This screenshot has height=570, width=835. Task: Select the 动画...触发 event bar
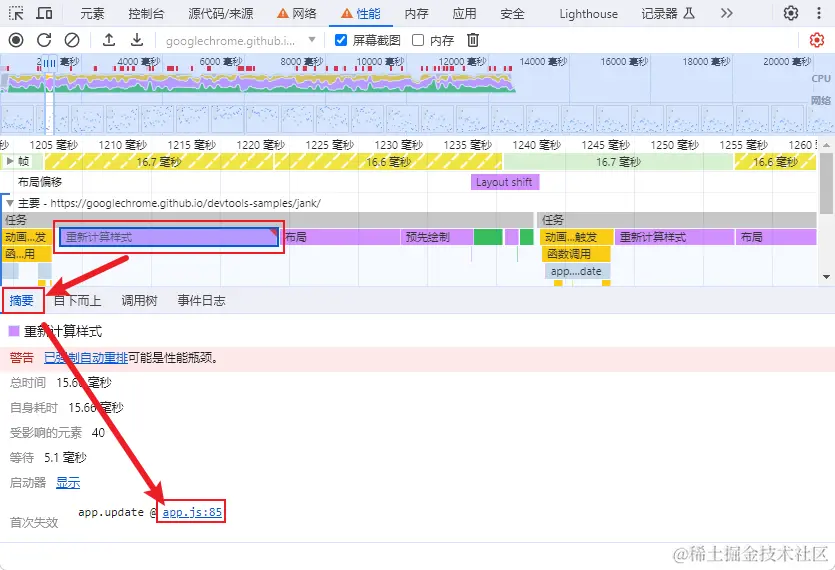(x=577, y=237)
